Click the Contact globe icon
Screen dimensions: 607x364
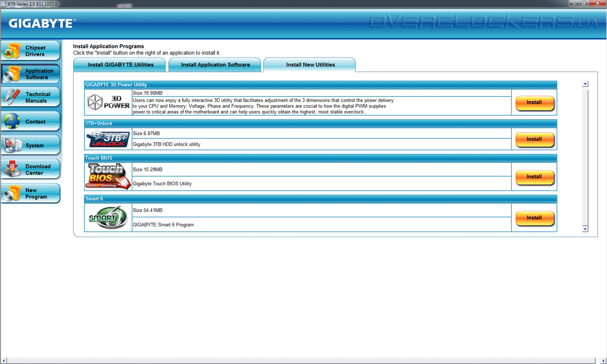12,121
